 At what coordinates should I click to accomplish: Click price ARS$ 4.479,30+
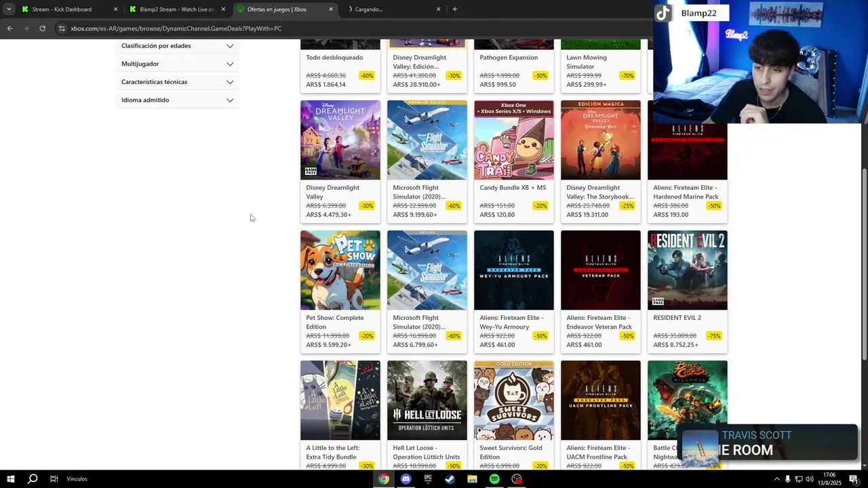(329, 215)
